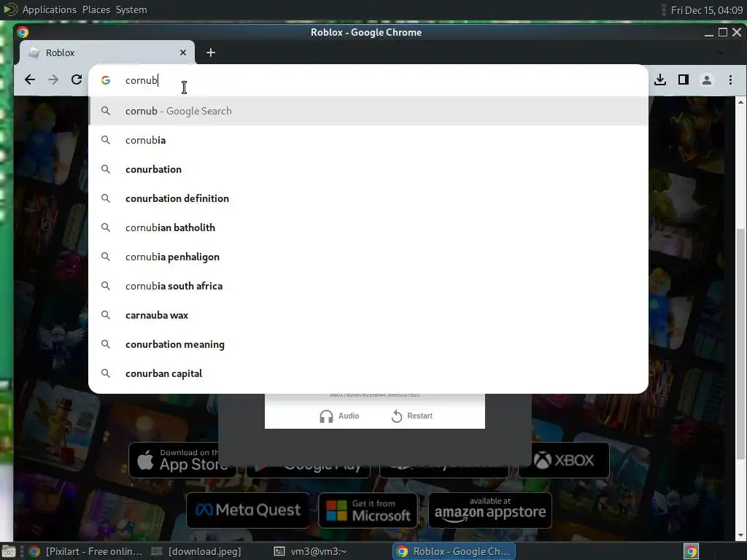Select the 'cornub - Google Search' suggestion

(x=368, y=111)
